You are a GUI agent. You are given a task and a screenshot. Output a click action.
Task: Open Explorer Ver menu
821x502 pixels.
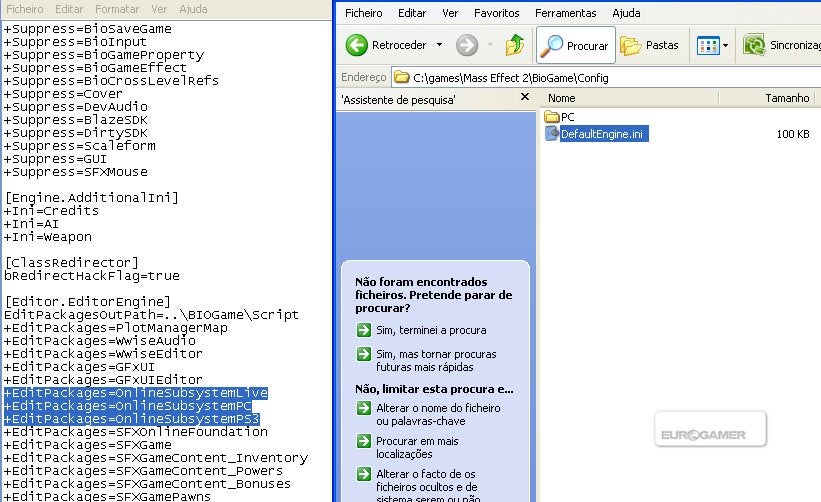[450, 13]
